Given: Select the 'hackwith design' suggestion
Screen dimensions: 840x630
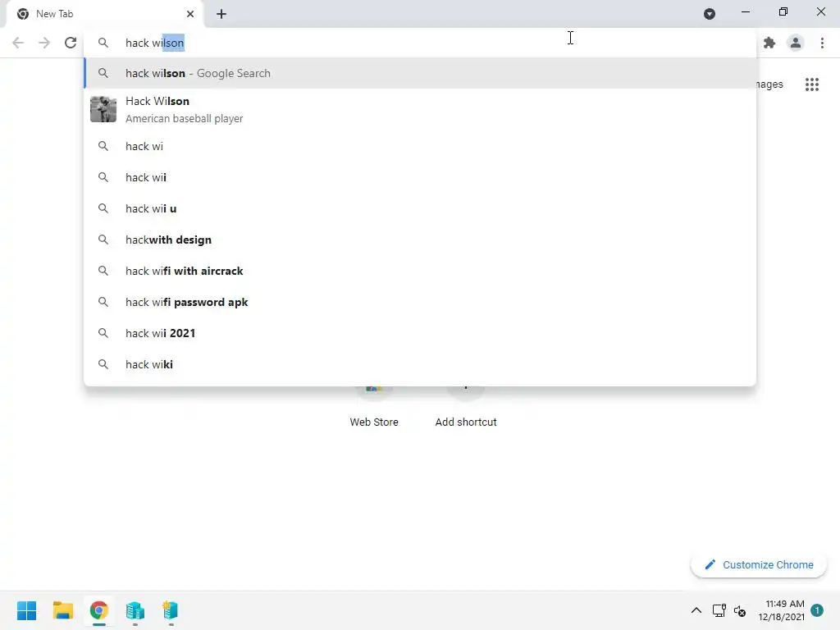Looking at the screenshot, I should pos(420,240).
